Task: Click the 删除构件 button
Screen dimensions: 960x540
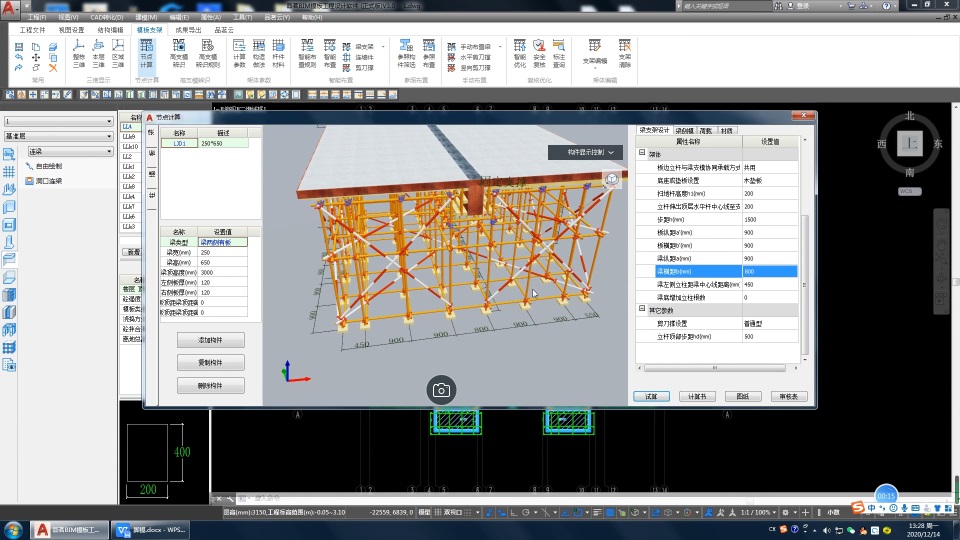Action: point(211,386)
